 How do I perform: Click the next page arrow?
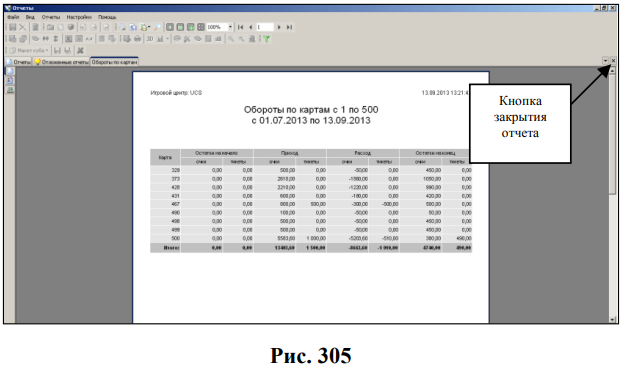pos(279,27)
